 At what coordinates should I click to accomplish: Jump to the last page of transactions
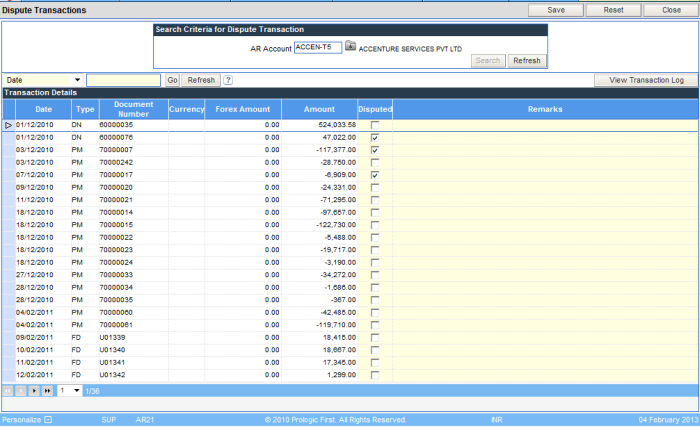47,390
